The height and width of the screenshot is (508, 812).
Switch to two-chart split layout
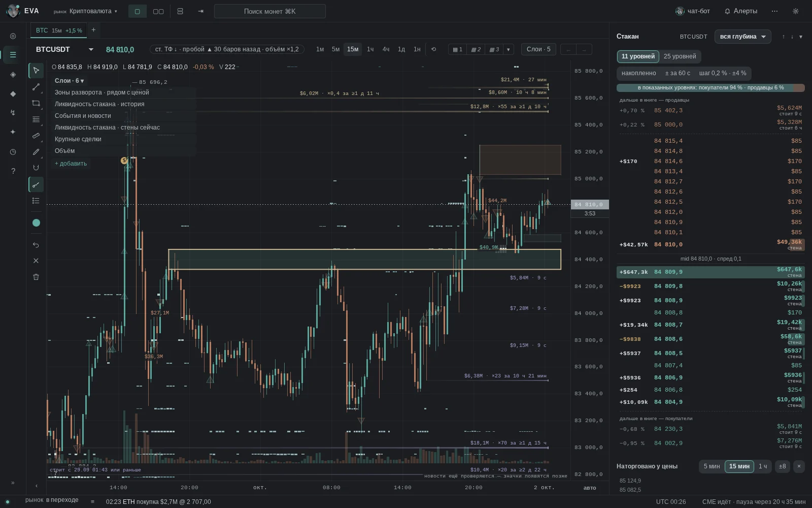(x=158, y=11)
